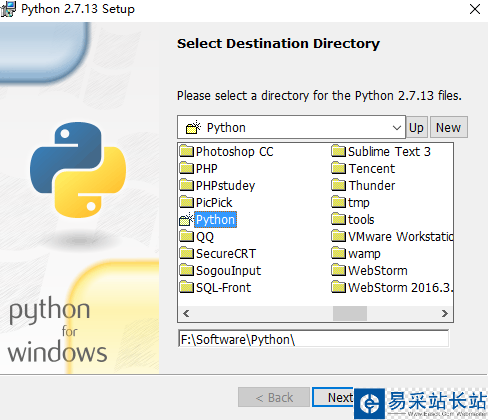
Task: Select the "WebStorm 2016.3." folder name
Action: pyautogui.click(x=400, y=288)
